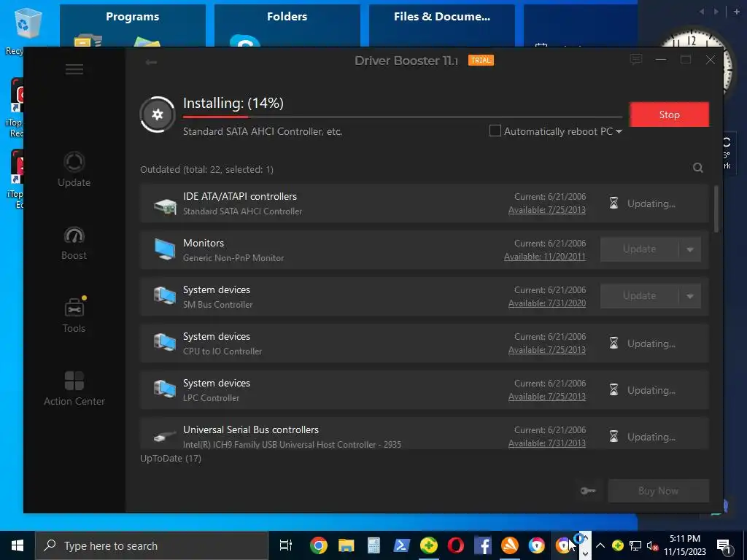The image size is (747, 560).
Task: Open Available 7/25/2013 link for CPU to IO Controller
Action: coord(547,350)
